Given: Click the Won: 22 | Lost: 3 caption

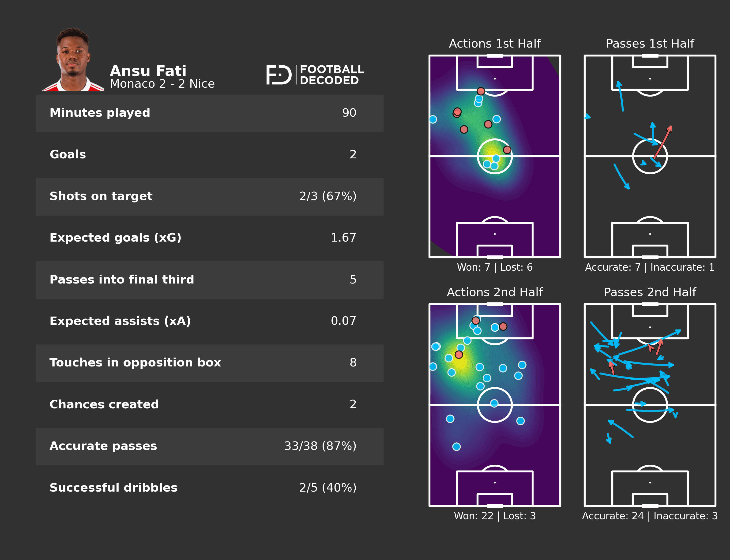Looking at the screenshot, I should point(495,516).
